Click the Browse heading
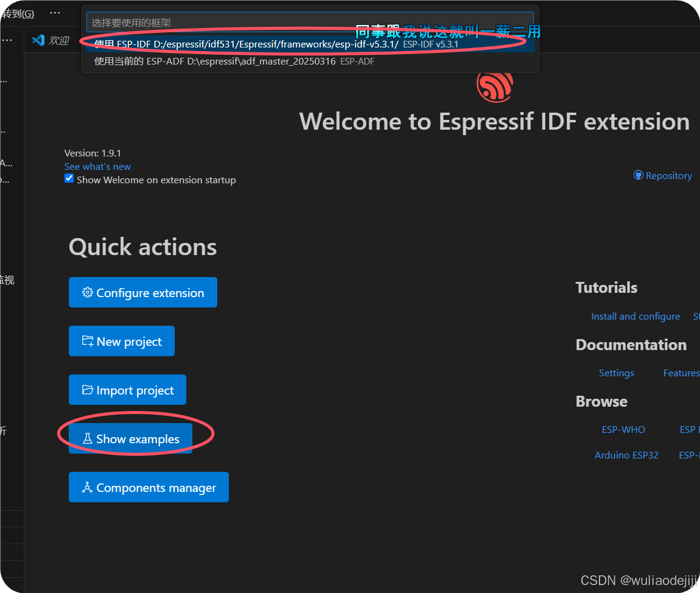The image size is (700, 593). (x=601, y=401)
